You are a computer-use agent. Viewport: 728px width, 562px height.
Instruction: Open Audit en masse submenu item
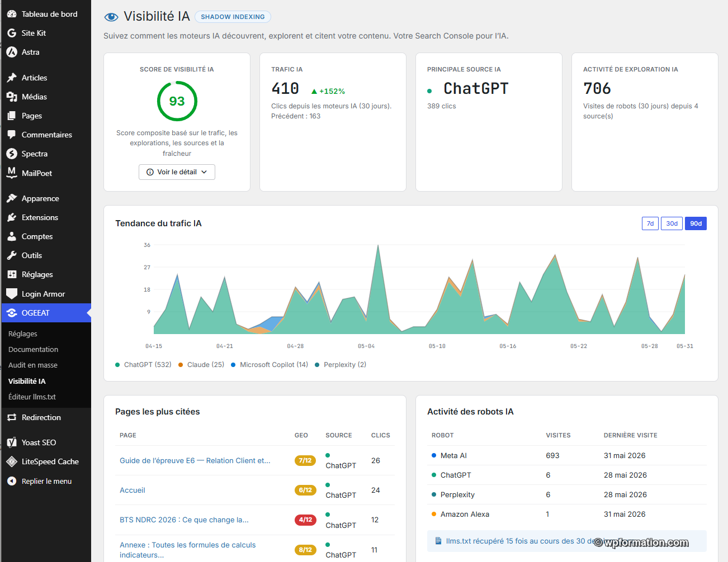click(33, 365)
